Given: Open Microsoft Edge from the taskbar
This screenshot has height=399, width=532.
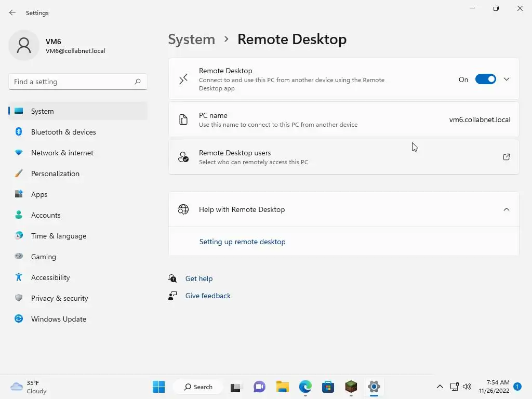Looking at the screenshot, I should [x=305, y=387].
